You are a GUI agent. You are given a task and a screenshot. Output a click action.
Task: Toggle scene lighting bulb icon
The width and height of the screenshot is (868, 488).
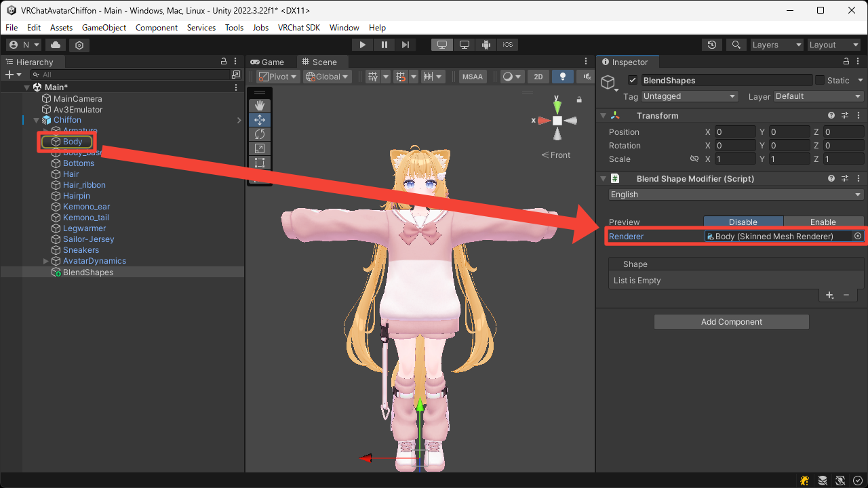[x=562, y=77]
